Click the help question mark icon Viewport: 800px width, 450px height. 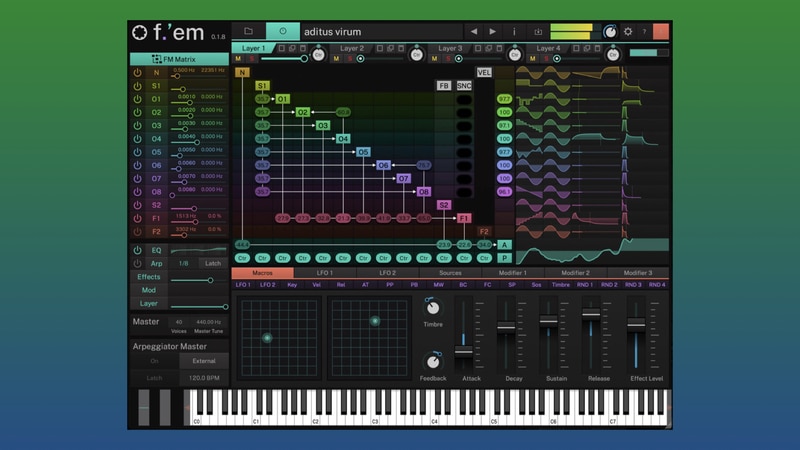644,31
